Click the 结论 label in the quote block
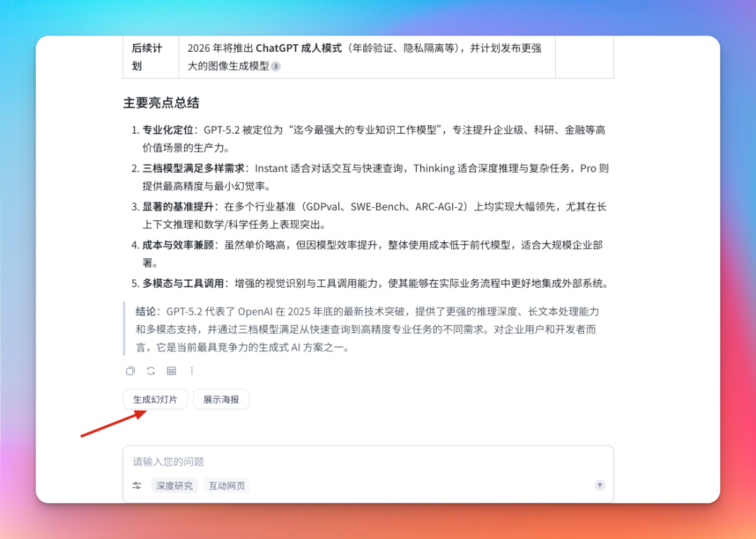The width and height of the screenshot is (756, 539). (146, 311)
